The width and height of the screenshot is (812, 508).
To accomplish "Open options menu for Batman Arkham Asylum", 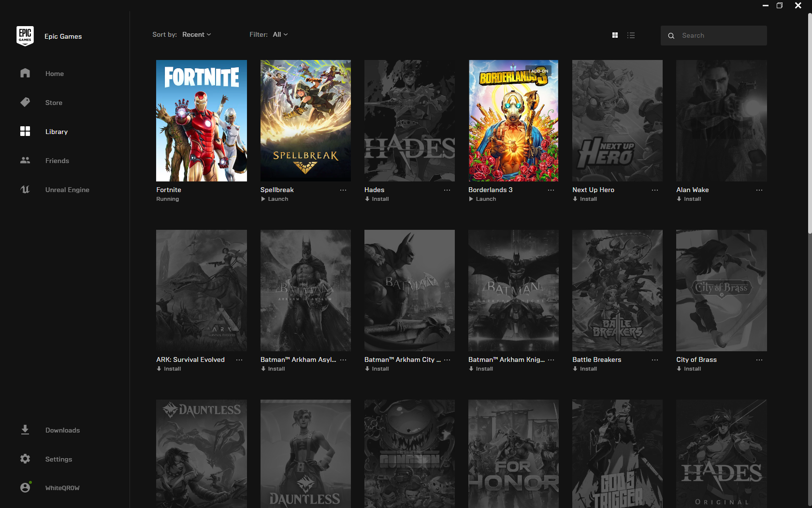I will [343, 360].
